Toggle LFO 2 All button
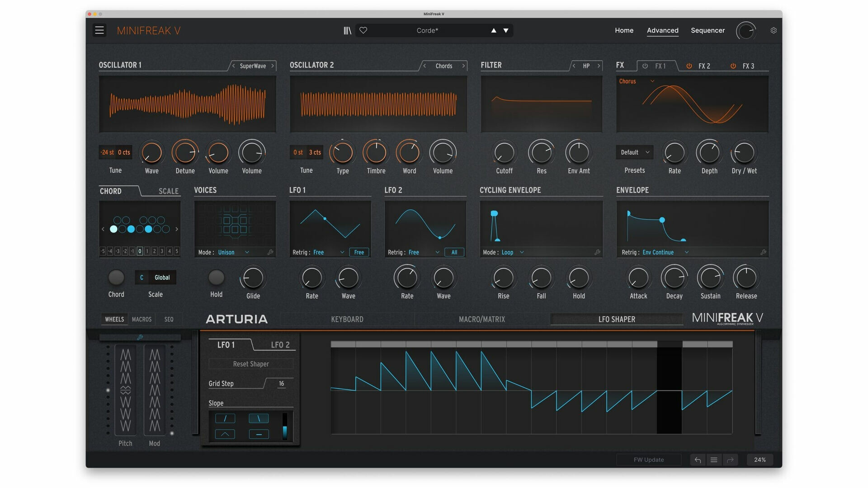Image resolution: width=868 pixels, height=488 pixels. (454, 253)
